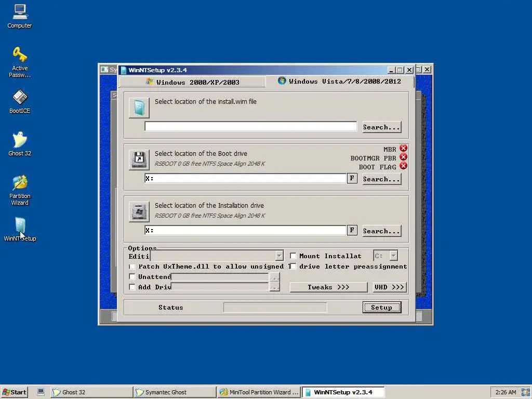Click the Installation drive icon
Image resolution: width=532 pixels, height=399 pixels.
point(139,211)
